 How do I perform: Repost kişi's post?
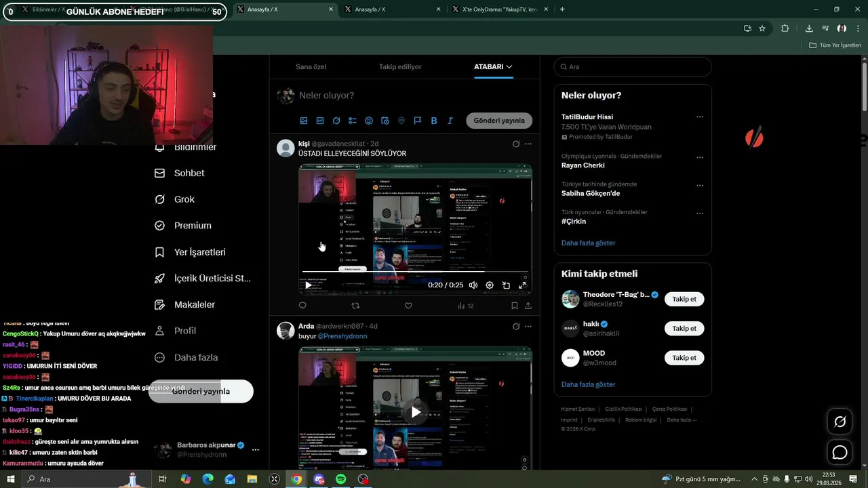[x=355, y=306]
